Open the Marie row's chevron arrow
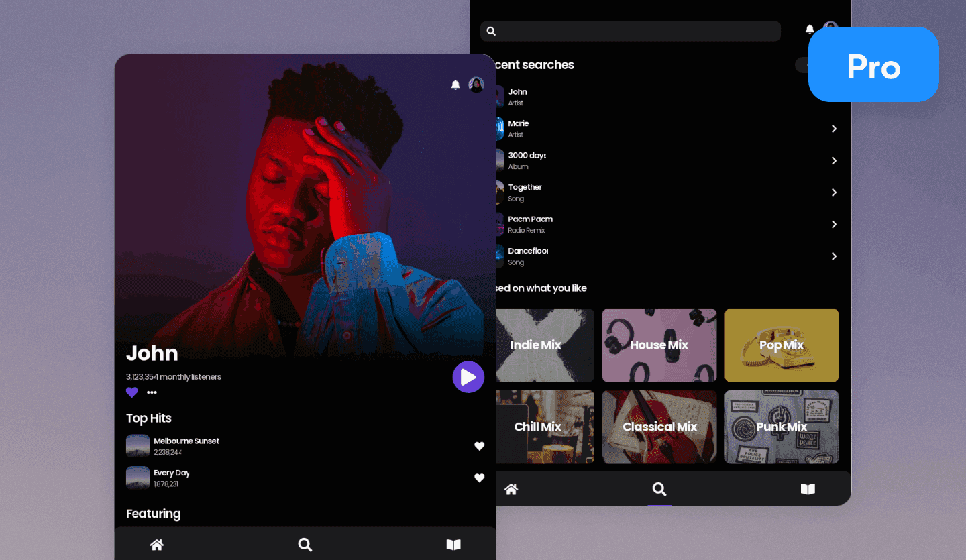 click(834, 129)
